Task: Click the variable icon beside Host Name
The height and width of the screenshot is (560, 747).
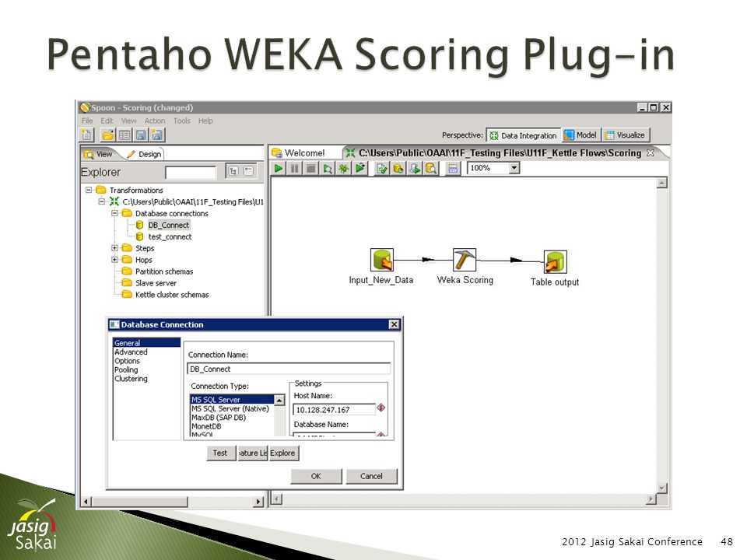Action: [381, 408]
